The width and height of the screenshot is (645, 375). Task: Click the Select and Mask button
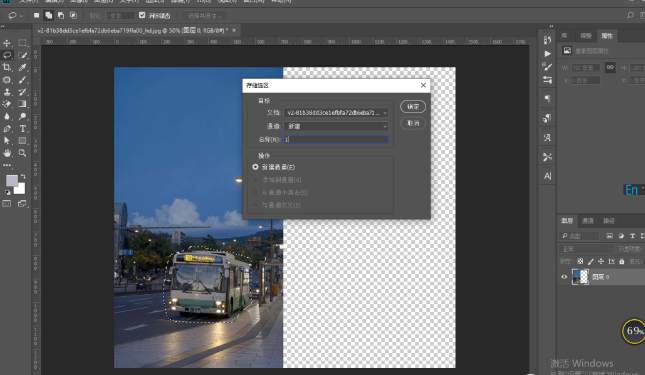click(205, 16)
